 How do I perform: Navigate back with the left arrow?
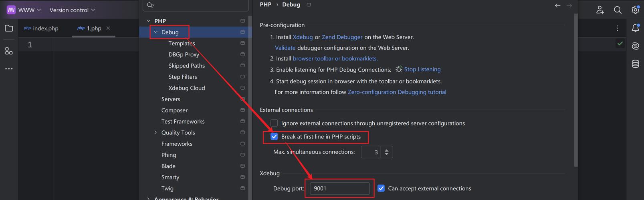click(x=557, y=5)
